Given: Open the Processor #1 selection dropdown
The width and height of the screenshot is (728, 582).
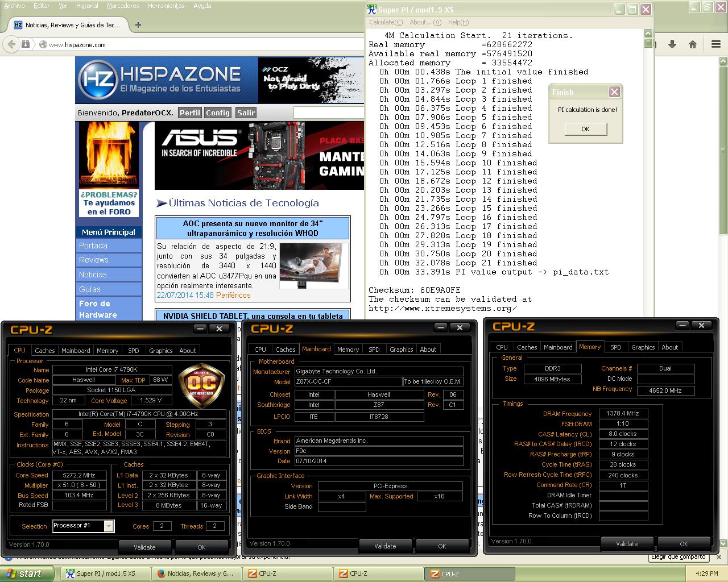Looking at the screenshot, I should (x=108, y=526).
